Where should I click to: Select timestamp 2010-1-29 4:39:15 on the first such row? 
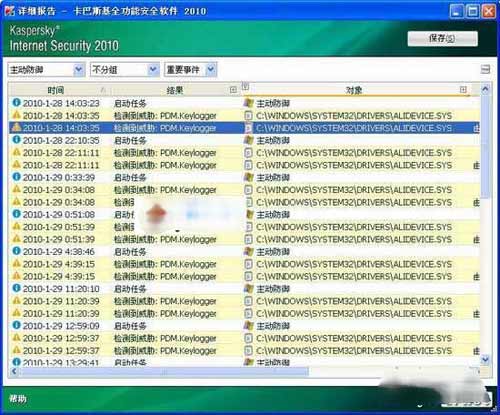(59, 264)
